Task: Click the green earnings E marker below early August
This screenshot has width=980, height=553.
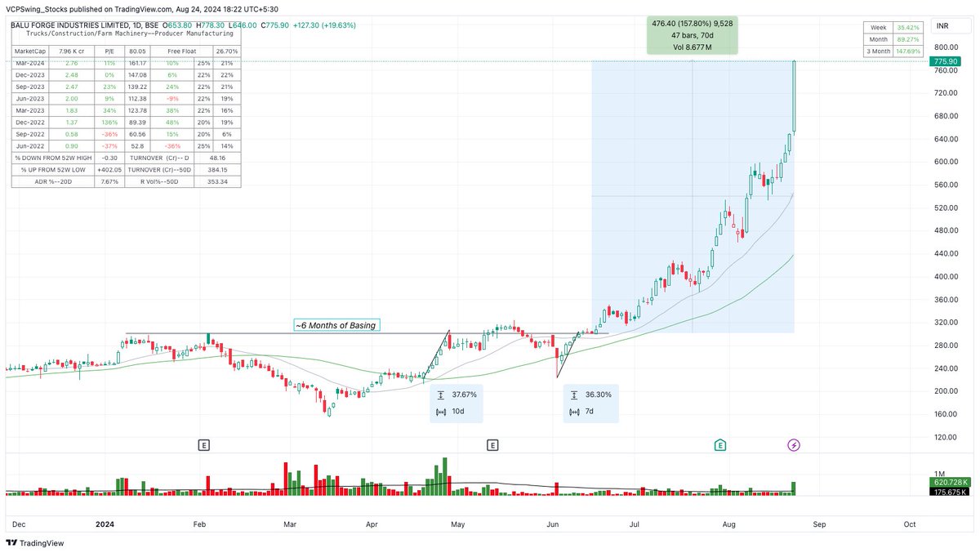Action: click(x=720, y=445)
